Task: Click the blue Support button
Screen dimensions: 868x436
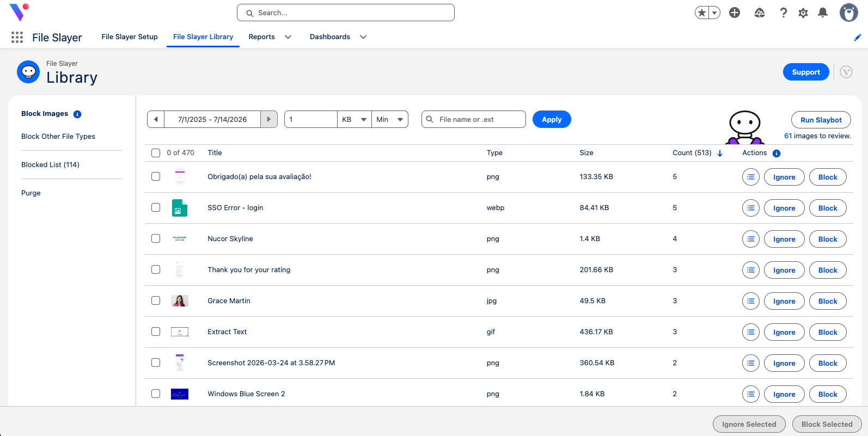Action: [x=806, y=72]
